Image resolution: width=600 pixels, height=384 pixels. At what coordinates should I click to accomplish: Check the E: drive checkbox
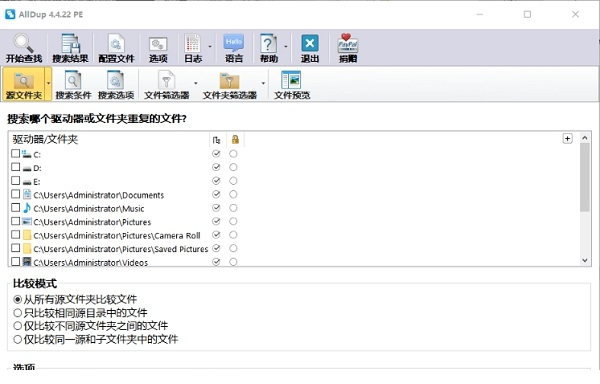point(15,180)
